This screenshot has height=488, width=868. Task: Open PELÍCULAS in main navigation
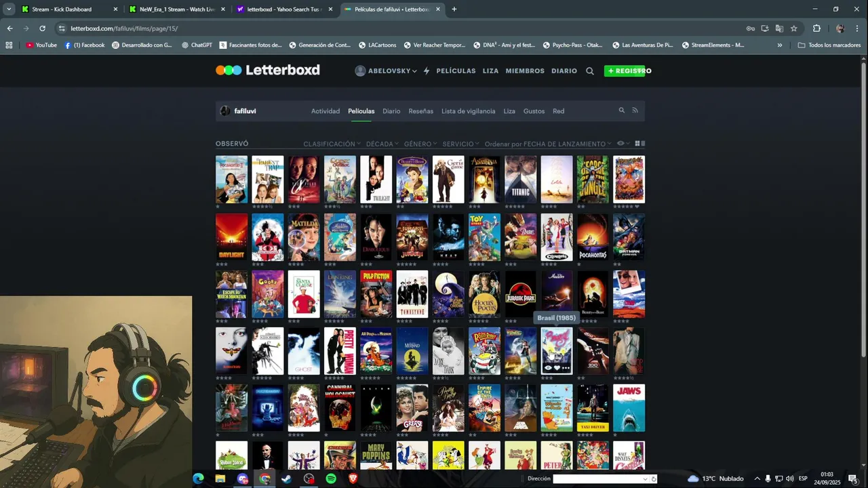456,70
